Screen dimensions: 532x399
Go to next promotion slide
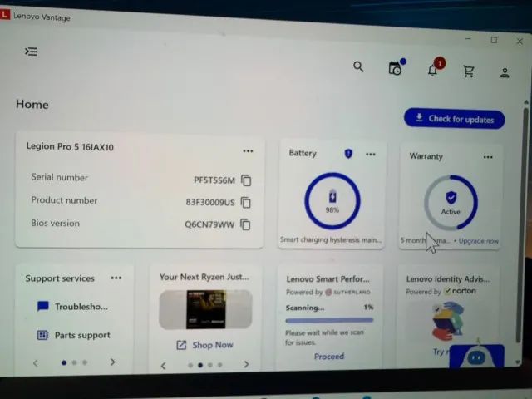pyautogui.click(x=246, y=364)
